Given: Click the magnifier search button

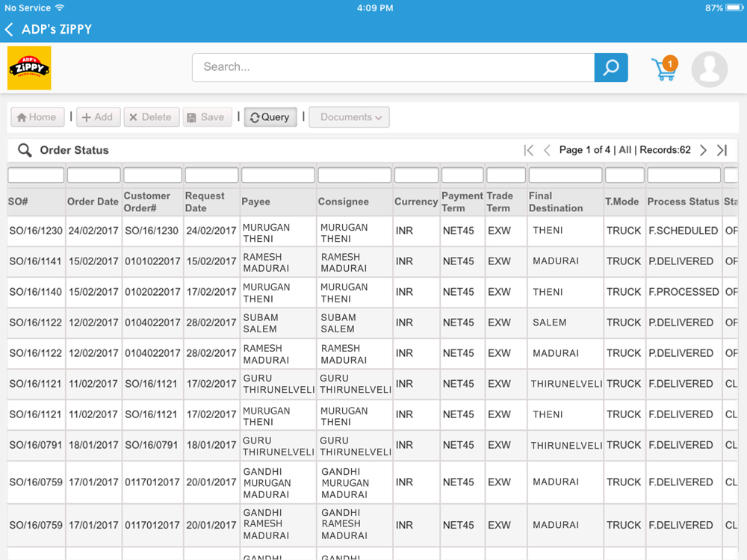Looking at the screenshot, I should [611, 68].
